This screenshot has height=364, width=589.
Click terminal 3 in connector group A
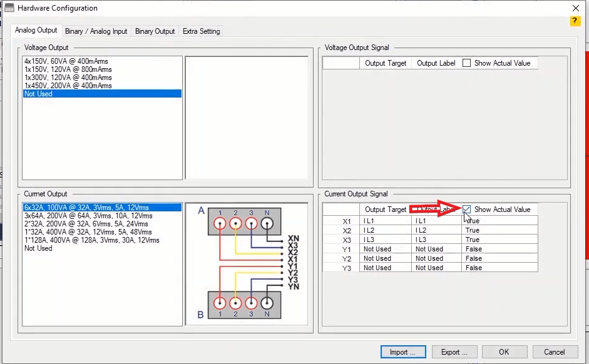pos(251,223)
